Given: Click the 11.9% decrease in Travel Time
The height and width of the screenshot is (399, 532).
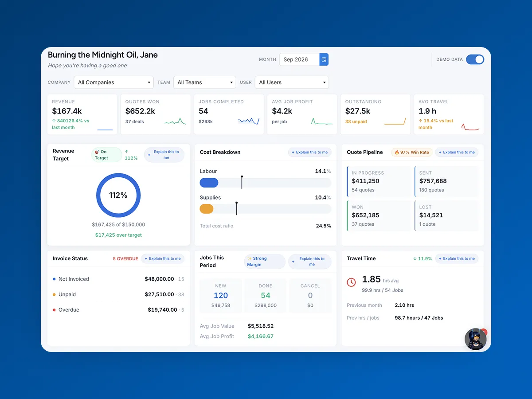Looking at the screenshot, I should (x=422, y=258).
